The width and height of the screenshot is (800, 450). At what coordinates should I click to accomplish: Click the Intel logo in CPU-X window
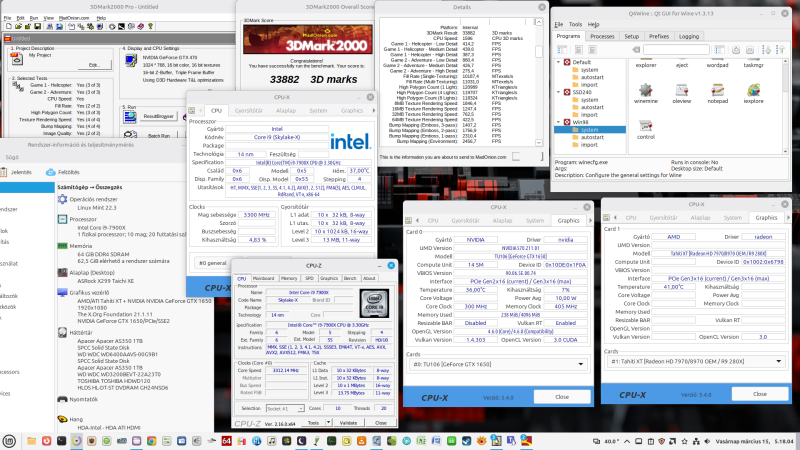pos(351,141)
